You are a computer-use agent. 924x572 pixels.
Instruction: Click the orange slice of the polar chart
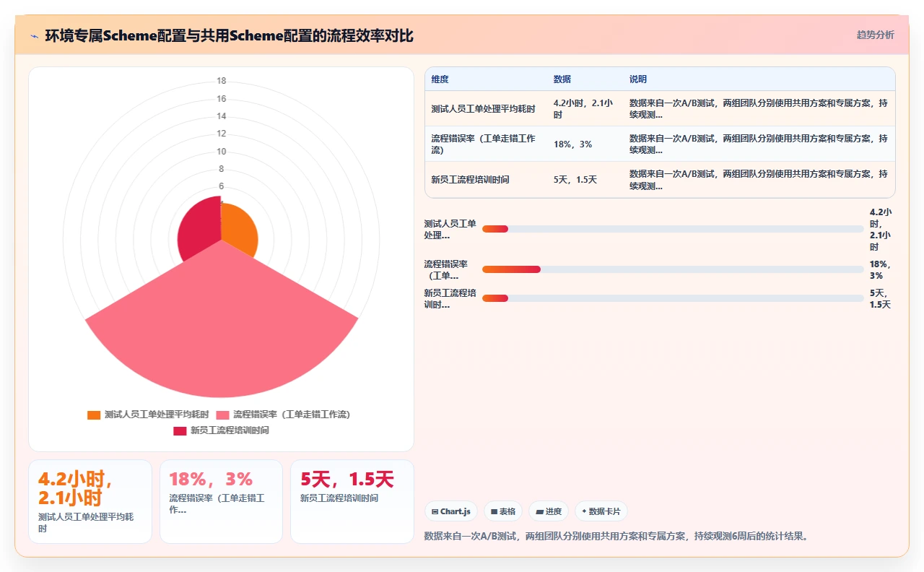[x=238, y=229]
